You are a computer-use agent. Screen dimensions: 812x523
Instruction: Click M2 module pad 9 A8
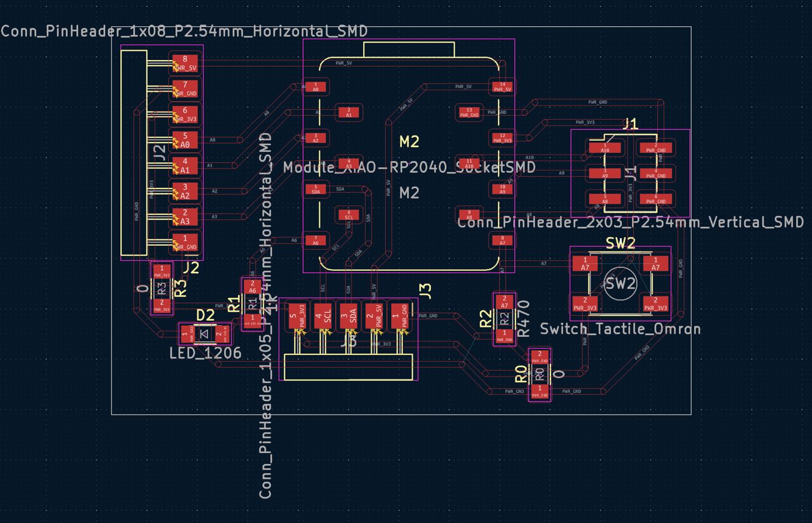(469, 214)
